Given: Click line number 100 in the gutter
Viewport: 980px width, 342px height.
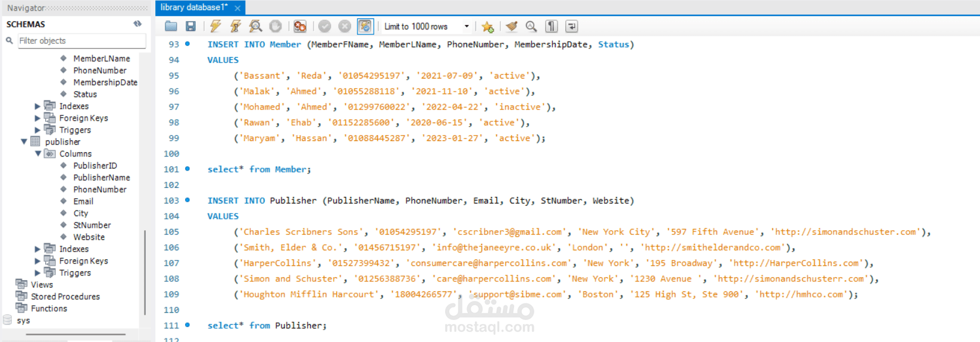Looking at the screenshot, I should [171, 153].
